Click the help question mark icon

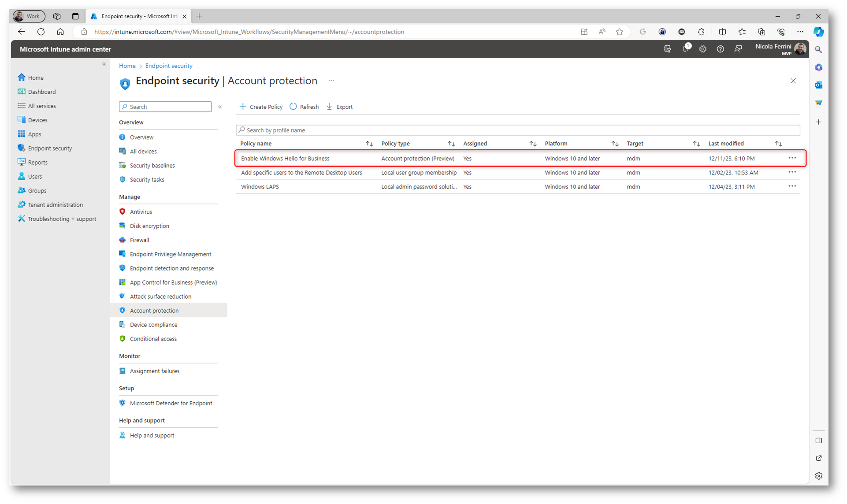click(x=720, y=49)
